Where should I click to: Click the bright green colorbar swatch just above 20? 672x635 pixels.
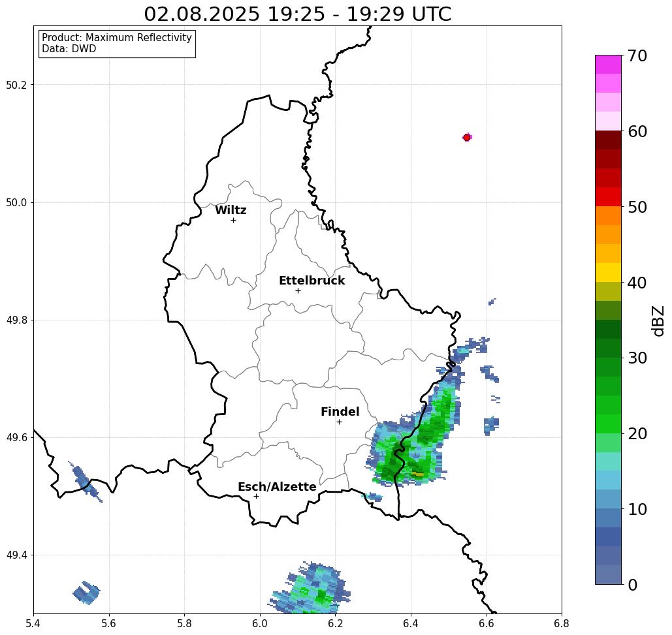[x=608, y=424]
